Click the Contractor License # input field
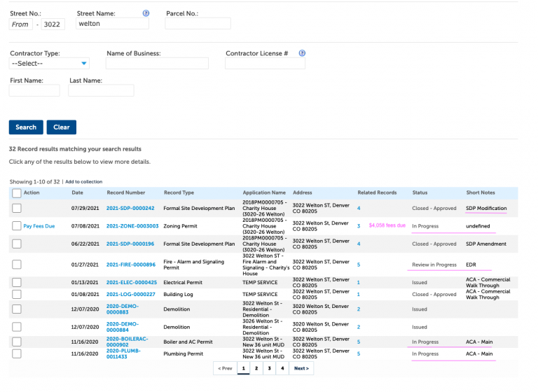 [265, 64]
